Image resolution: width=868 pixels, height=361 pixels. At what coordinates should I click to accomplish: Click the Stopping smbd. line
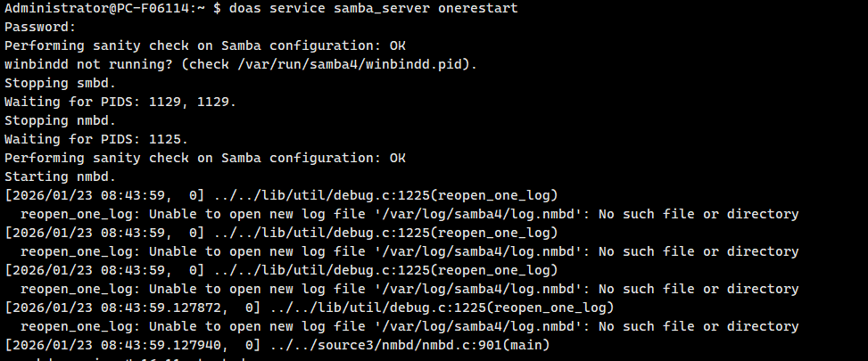click(x=58, y=83)
